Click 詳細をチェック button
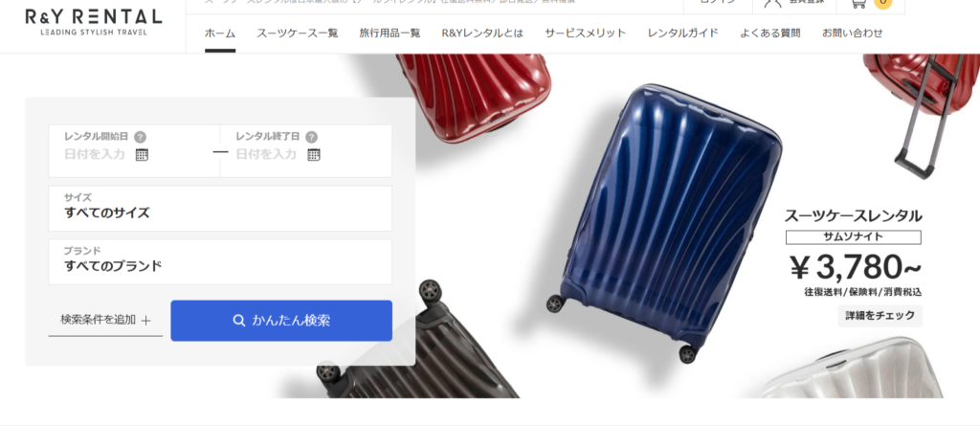980x426 pixels. click(x=880, y=316)
